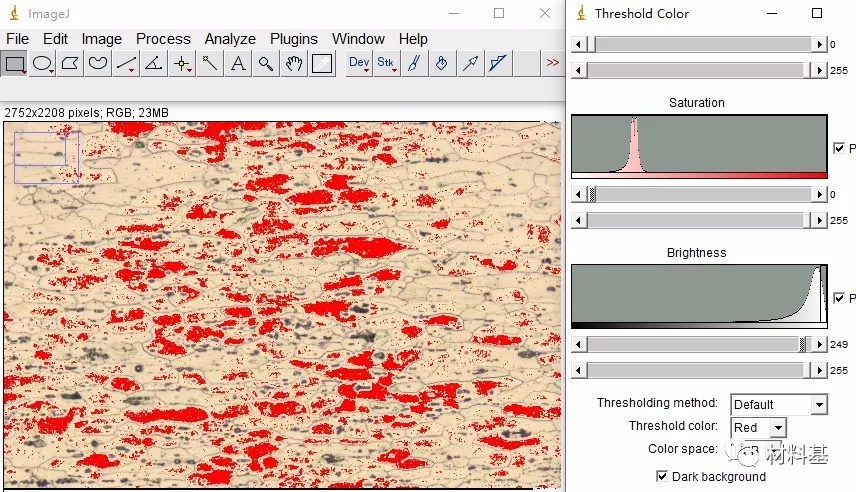Click the Color picker dropper tool

322,64
